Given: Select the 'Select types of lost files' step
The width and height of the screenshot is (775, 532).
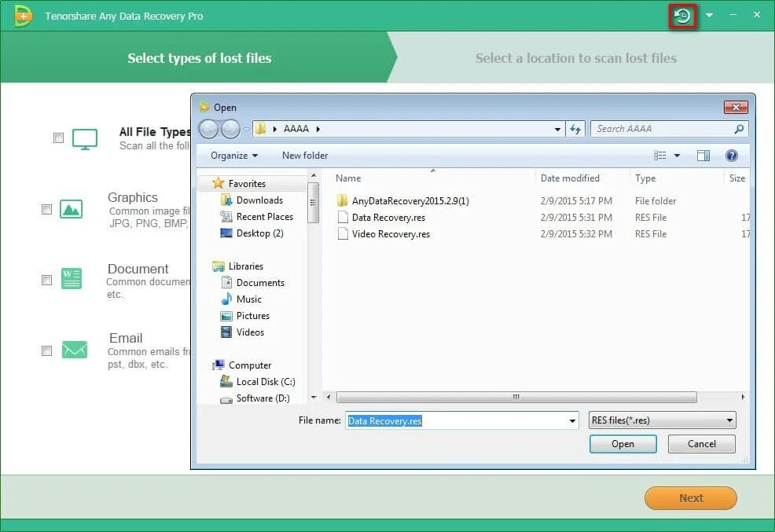Looking at the screenshot, I should coord(199,58).
